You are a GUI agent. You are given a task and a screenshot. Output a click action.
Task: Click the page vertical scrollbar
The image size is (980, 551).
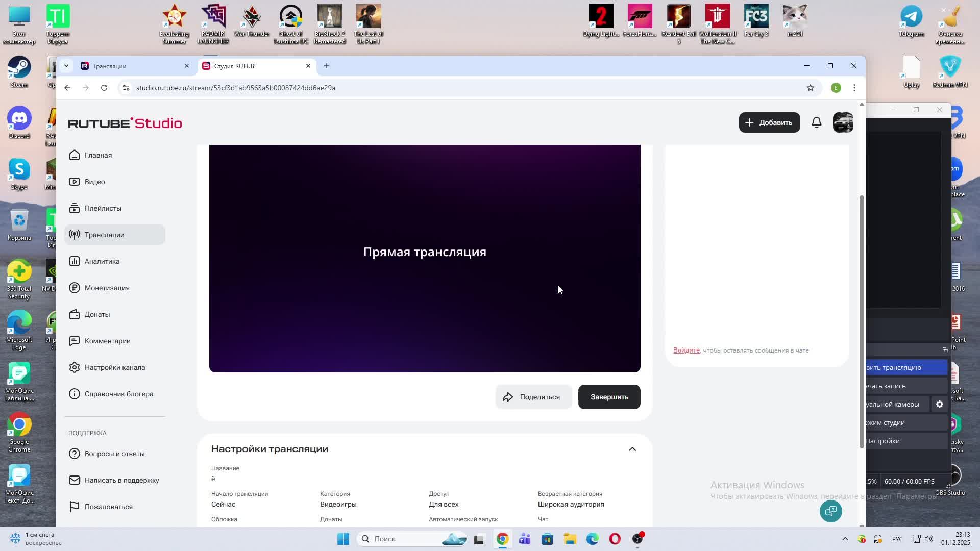[x=862, y=321]
